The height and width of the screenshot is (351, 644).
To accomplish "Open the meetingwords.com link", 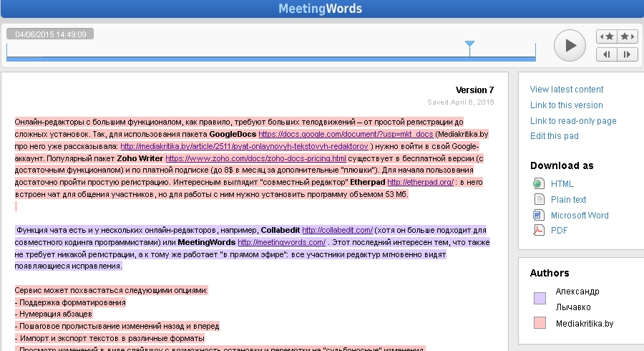I will pyautogui.click(x=282, y=242).
